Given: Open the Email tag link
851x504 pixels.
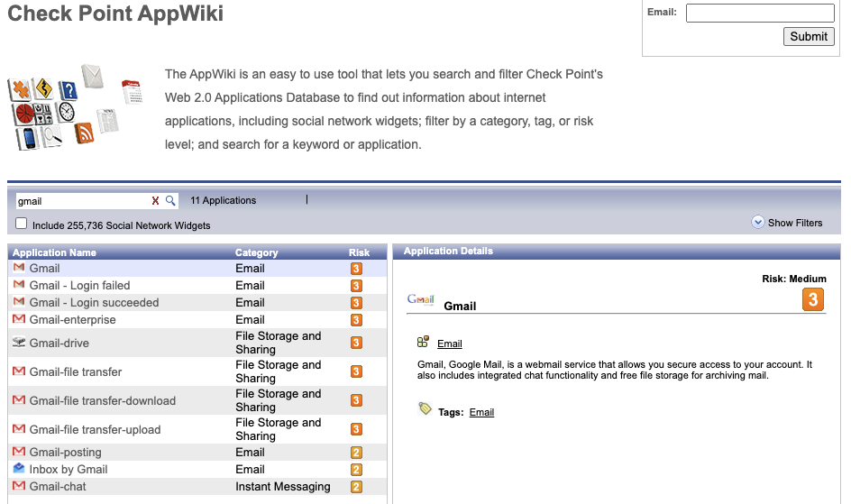Looking at the screenshot, I should (x=481, y=412).
